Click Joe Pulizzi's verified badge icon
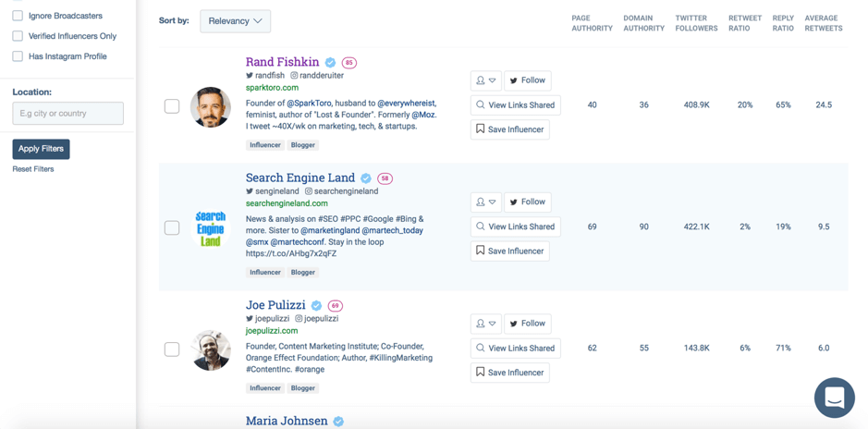868x429 pixels. tap(317, 305)
